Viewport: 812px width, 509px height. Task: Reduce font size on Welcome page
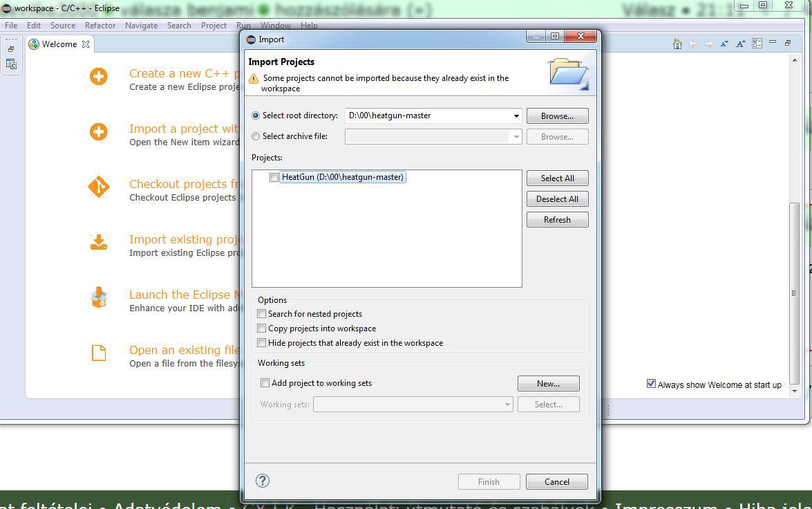724,44
